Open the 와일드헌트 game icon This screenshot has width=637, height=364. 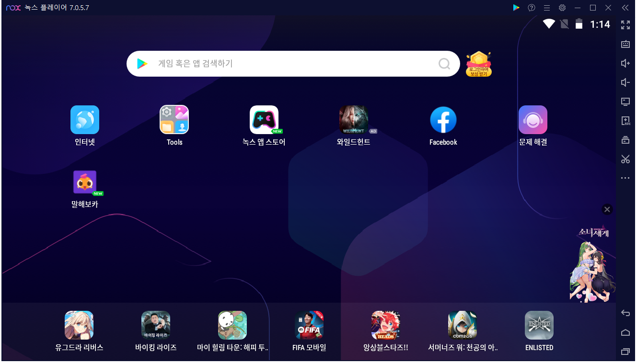(354, 120)
